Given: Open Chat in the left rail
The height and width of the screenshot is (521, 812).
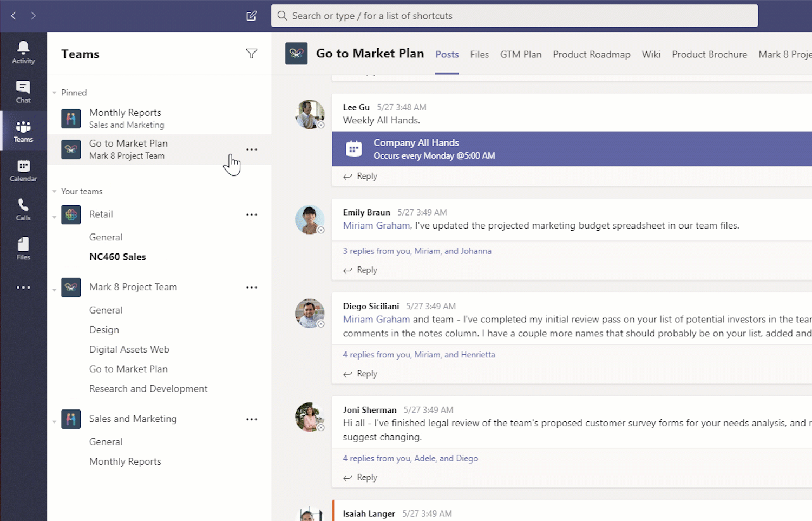Looking at the screenshot, I should pos(23,92).
